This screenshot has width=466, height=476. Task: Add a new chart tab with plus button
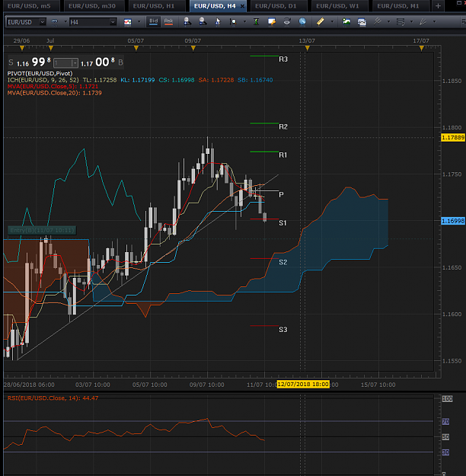[438, 6]
